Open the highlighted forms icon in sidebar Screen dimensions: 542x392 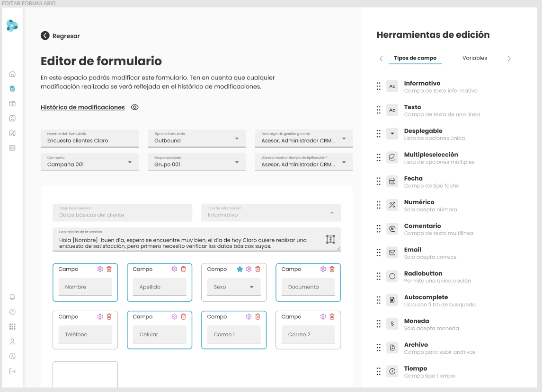(x=12, y=89)
